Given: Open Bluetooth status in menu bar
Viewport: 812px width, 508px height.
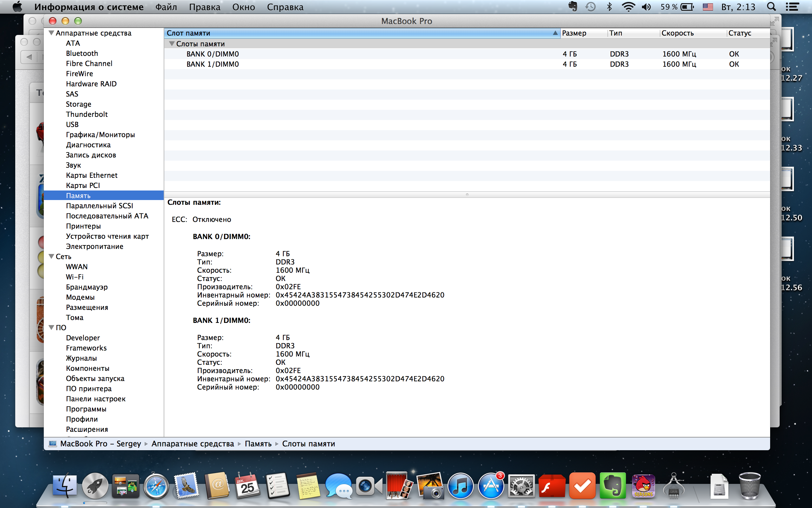Looking at the screenshot, I should pyautogui.click(x=609, y=7).
